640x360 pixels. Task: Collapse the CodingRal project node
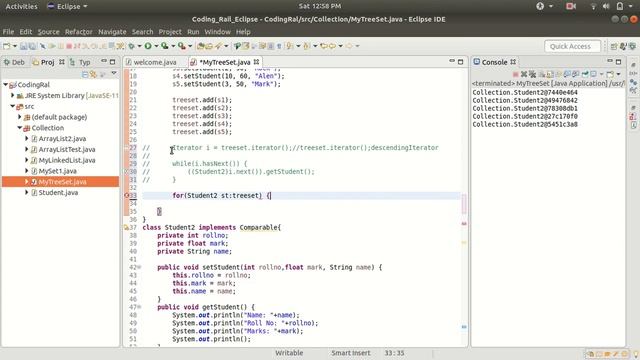pyautogui.click(x=5, y=84)
